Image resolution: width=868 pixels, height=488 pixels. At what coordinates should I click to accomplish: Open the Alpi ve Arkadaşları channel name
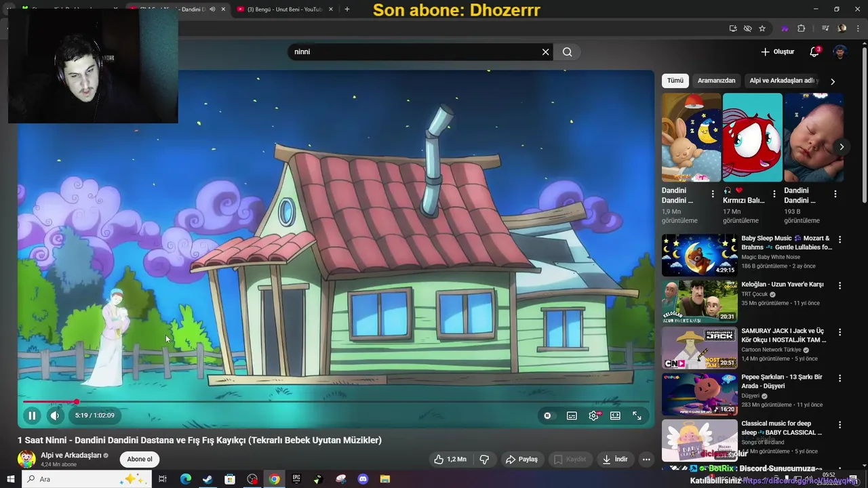pos(71,455)
